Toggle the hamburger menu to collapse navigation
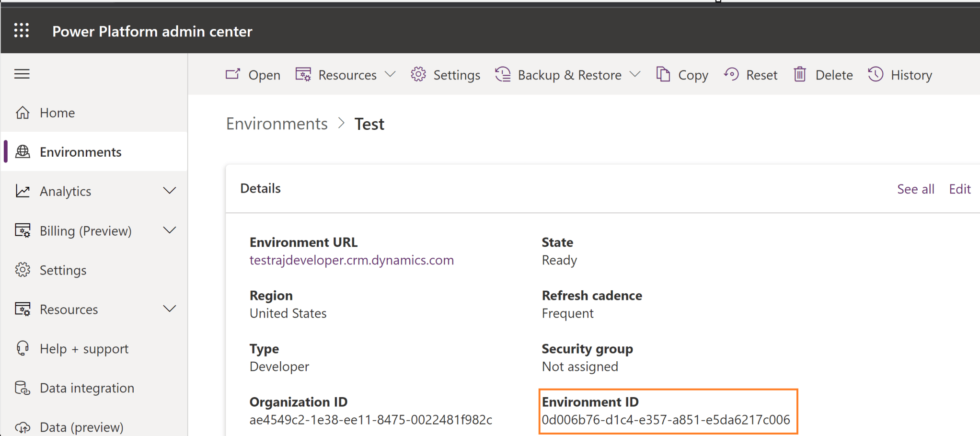Image resolution: width=980 pixels, height=436 pixels. click(x=22, y=74)
